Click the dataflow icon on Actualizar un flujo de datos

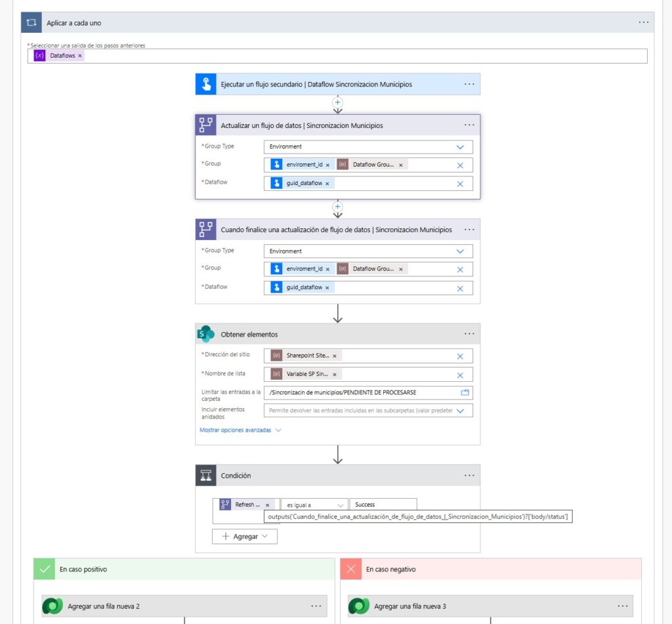206,125
